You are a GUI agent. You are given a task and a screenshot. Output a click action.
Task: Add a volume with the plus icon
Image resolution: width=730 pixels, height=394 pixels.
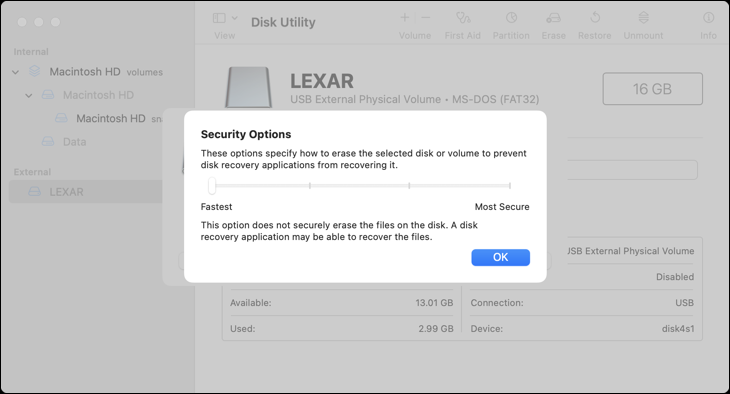tap(405, 18)
